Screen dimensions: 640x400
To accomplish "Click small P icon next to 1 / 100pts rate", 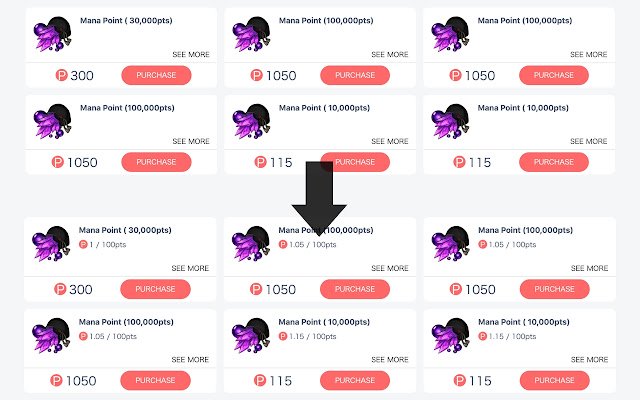I will [83, 244].
